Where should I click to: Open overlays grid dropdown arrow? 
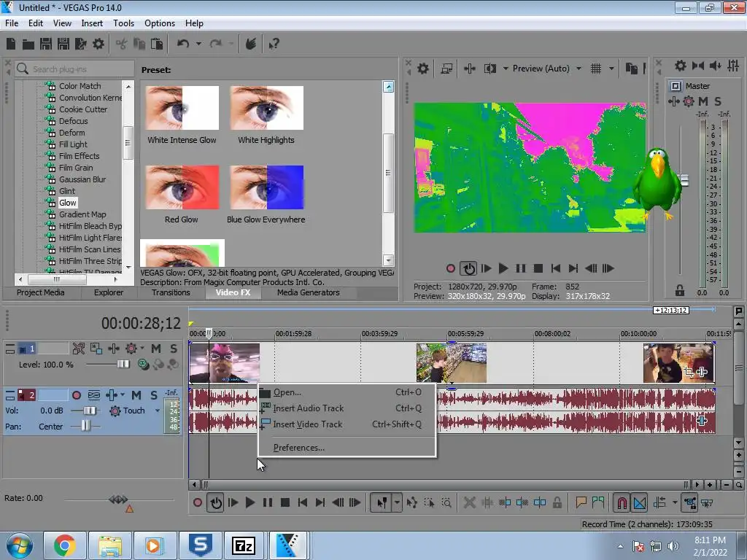pos(611,69)
